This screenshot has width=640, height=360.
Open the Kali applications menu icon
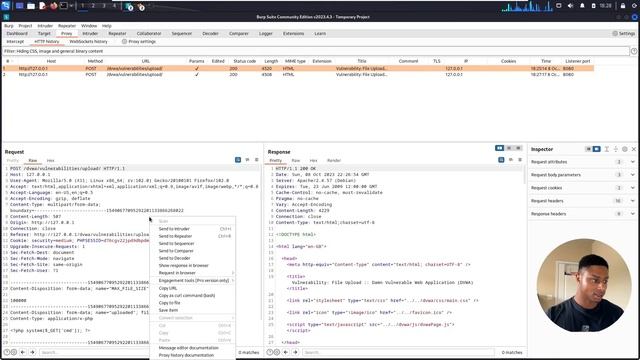tap(5, 6)
